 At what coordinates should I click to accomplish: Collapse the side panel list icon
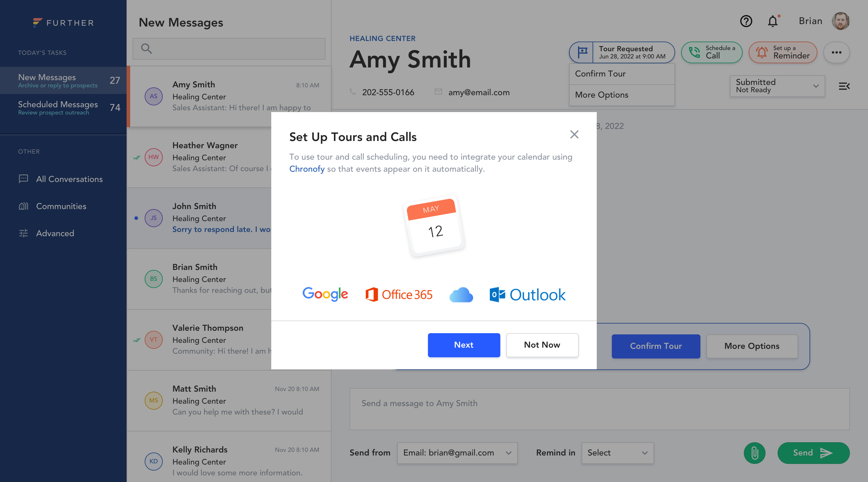[x=844, y=86]
